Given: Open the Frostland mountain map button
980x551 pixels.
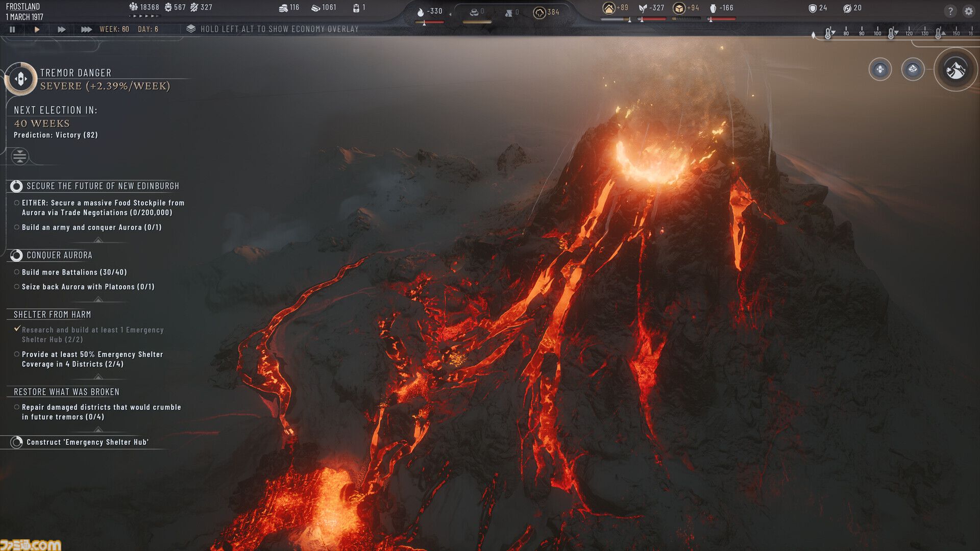Looking at the screenshot, I should click(955, 69).
